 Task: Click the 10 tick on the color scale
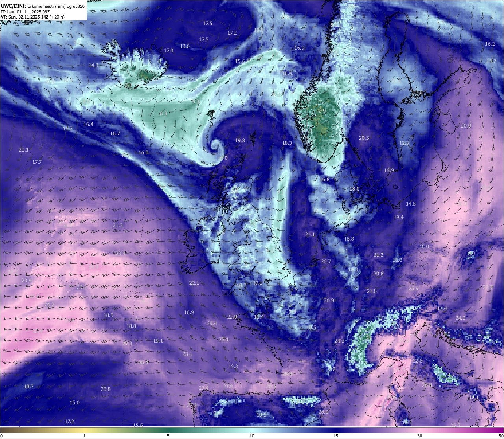tap(252, 435)
